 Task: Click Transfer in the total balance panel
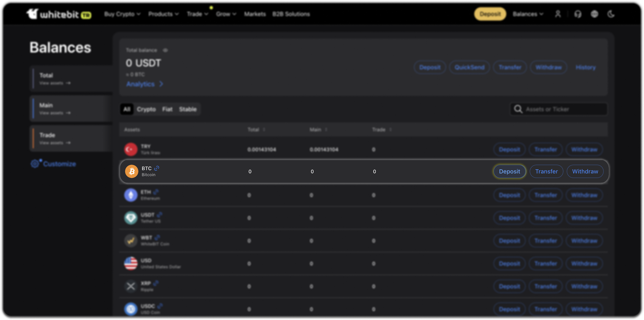point(510,68)
